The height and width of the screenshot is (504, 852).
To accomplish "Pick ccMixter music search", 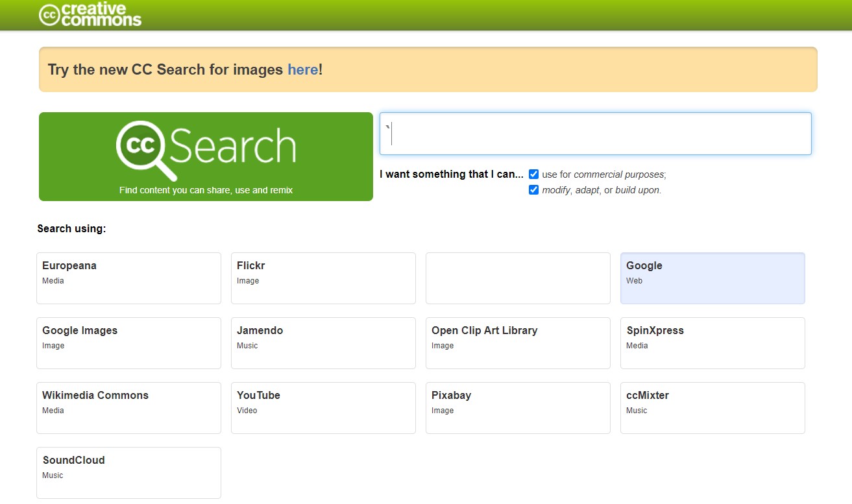I will (712, 408).
